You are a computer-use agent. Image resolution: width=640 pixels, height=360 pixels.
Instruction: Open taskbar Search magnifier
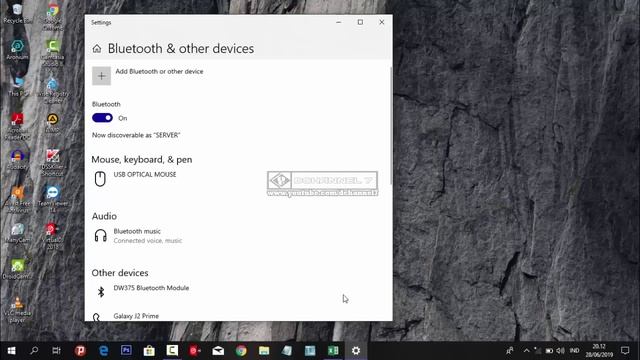point(34,351)
